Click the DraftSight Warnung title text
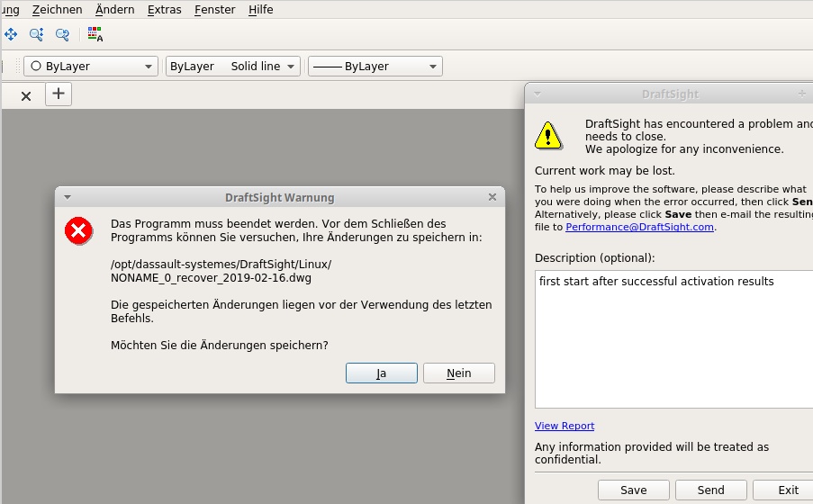Viewport: 813px width, 504px height. [x=279, y=198]
